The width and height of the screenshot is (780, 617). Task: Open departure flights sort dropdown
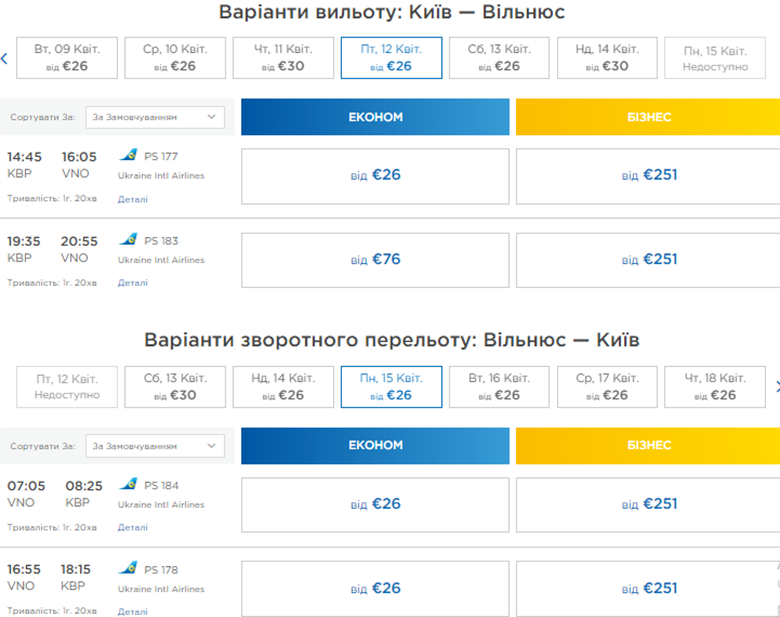155,117
